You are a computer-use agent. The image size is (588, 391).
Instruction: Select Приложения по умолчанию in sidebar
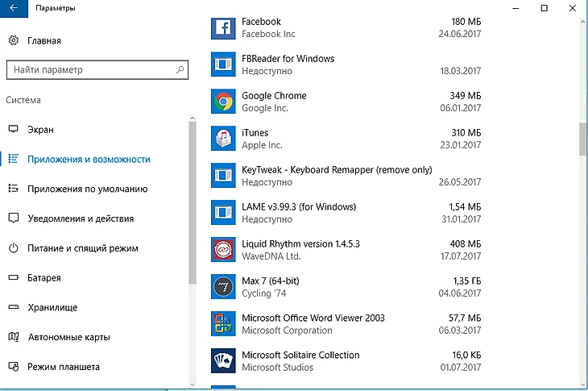(x=87, y=189)
